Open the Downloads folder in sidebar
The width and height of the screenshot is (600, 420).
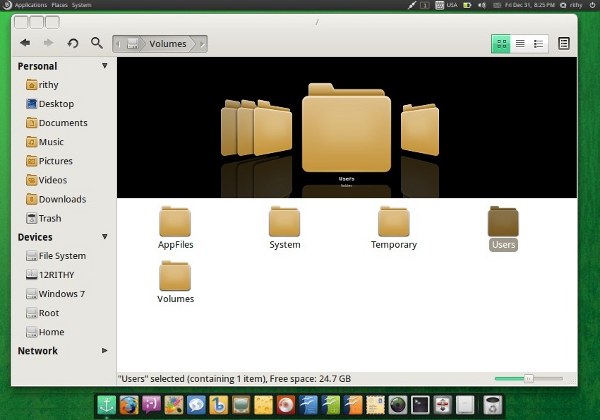61,199
